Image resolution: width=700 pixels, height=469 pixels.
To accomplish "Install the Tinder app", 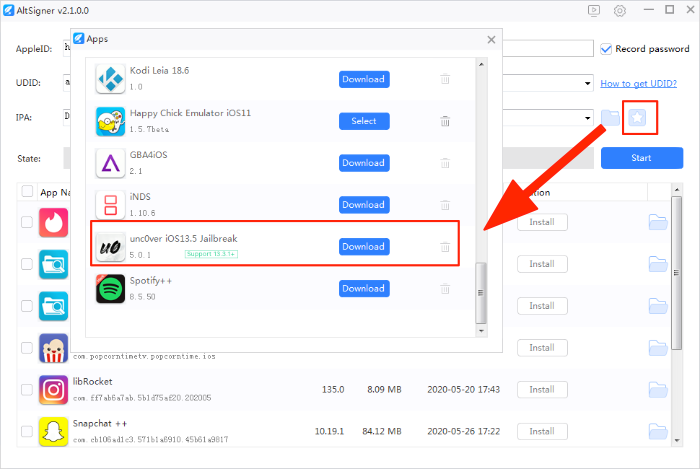I will click(x=542, y=222).
